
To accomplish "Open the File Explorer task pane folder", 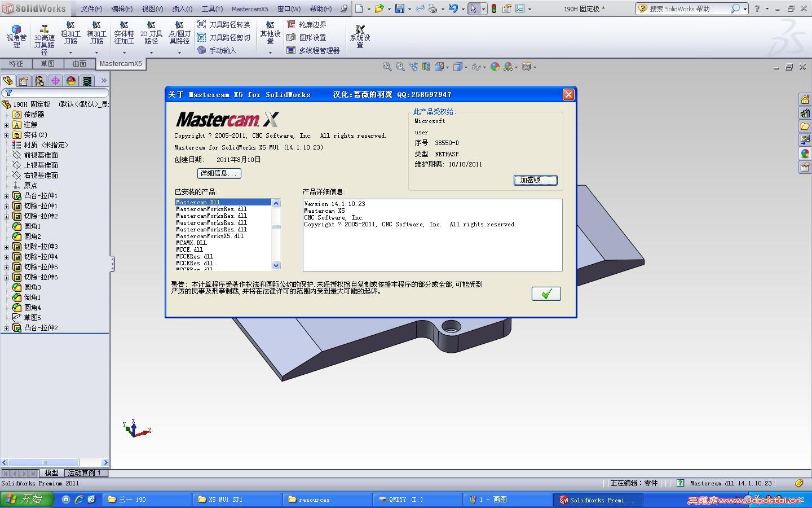I will coord(805,126).
